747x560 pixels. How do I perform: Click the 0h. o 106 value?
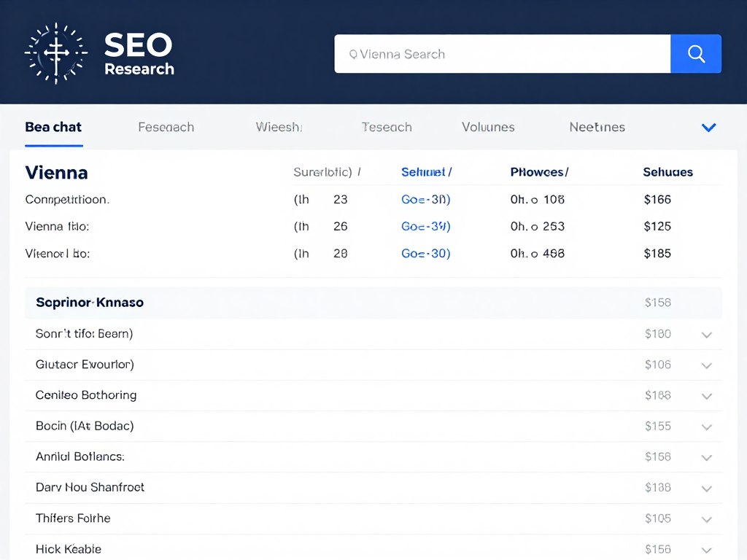(538, 200)
